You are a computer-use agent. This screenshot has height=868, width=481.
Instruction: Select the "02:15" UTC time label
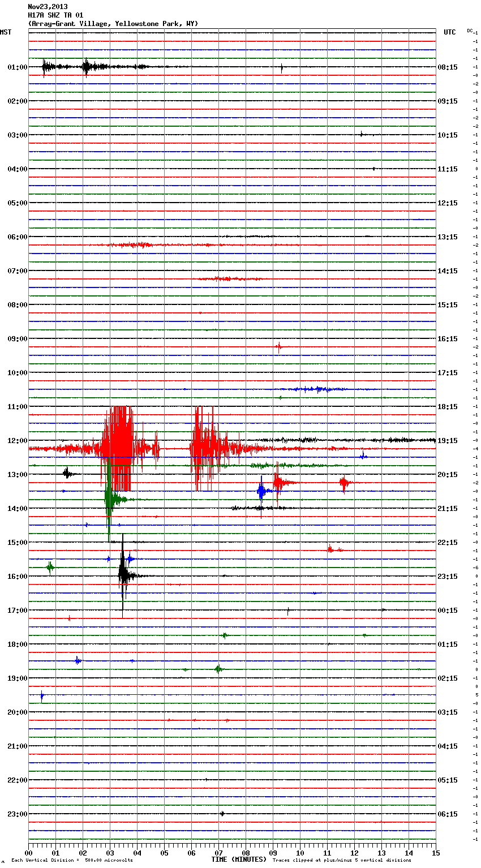[x=448, y=678]
